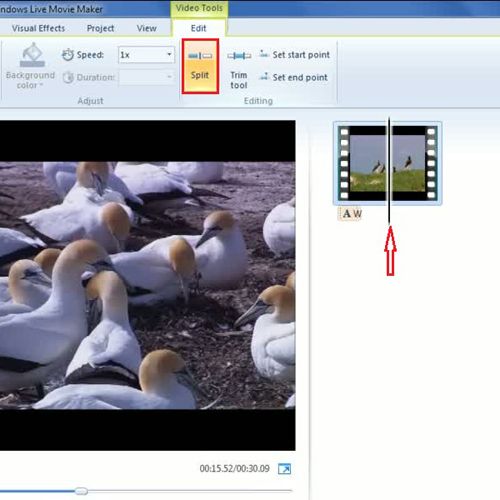The height and width of the screenshot is (500, 500).
Task: Expand Background color dropdown arrow
Action: click(x=41, y=85)
